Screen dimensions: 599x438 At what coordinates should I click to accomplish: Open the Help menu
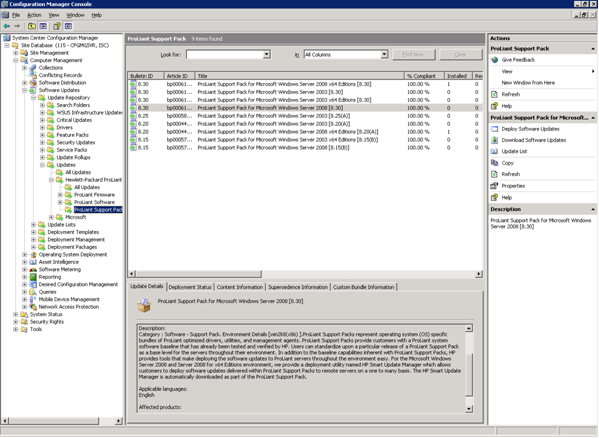pyautogui.click(x=96, y=15)
